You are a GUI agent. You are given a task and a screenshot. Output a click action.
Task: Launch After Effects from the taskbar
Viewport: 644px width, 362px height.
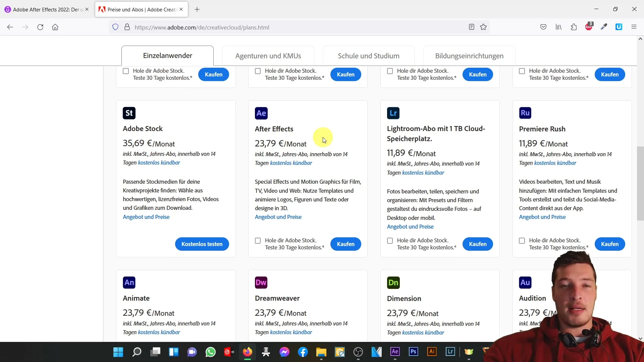coord(395,352)
